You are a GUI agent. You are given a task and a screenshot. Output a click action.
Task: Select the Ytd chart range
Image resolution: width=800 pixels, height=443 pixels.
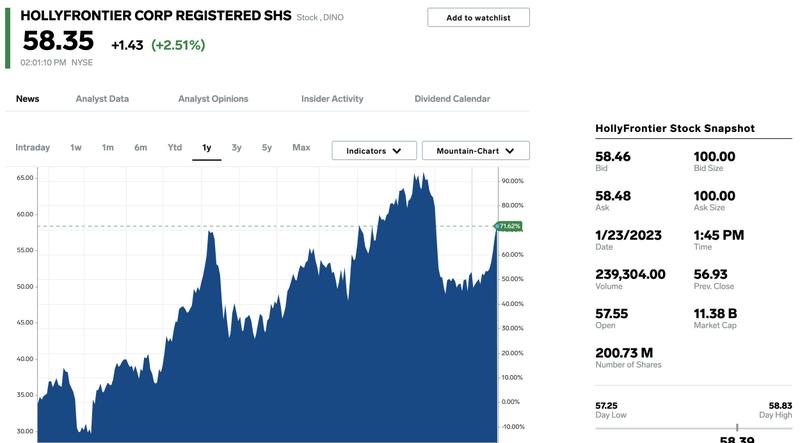(174, 147)
